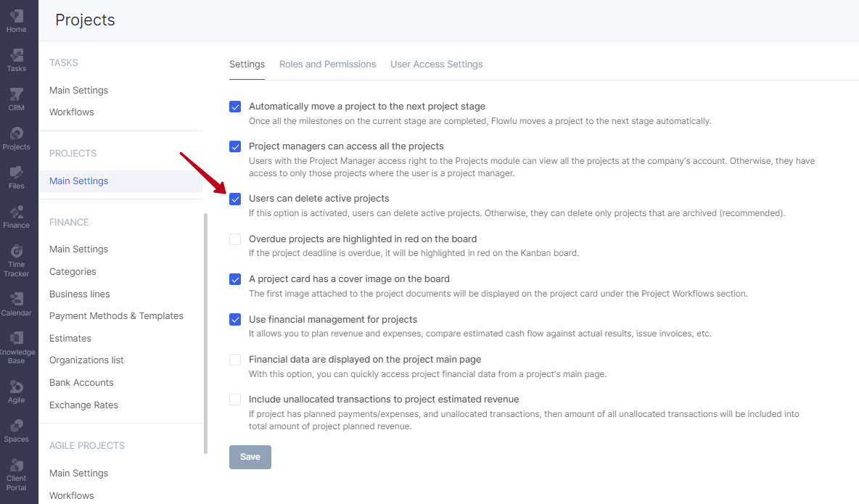This screenshot has height=504, width=859.
Task: Go to Tasks module icon
Action: tap(17, 55)
